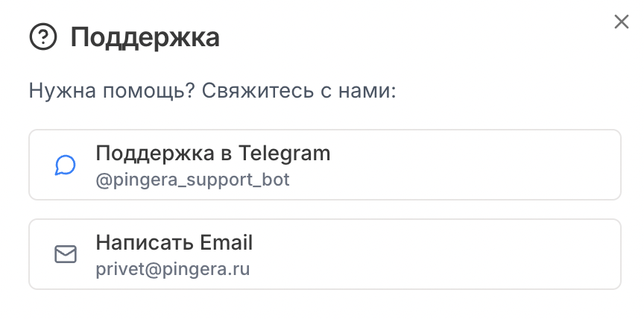The image size is (644, 319).
Task: Open the Написать Email card
Action: pos(324,254)
